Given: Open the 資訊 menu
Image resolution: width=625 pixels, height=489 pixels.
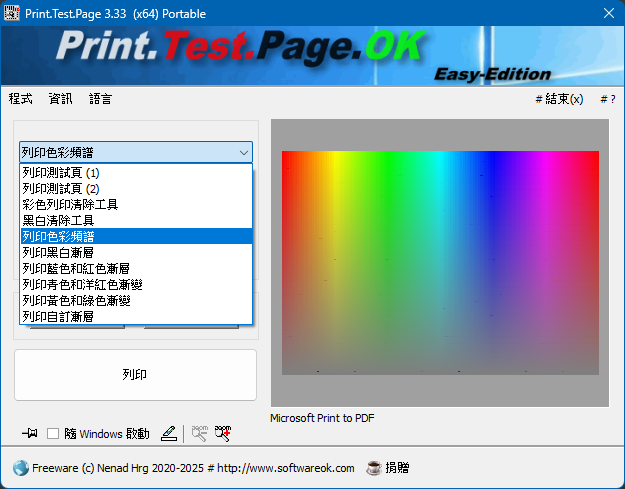Looking at the screenshot, I should pos(60,99).
